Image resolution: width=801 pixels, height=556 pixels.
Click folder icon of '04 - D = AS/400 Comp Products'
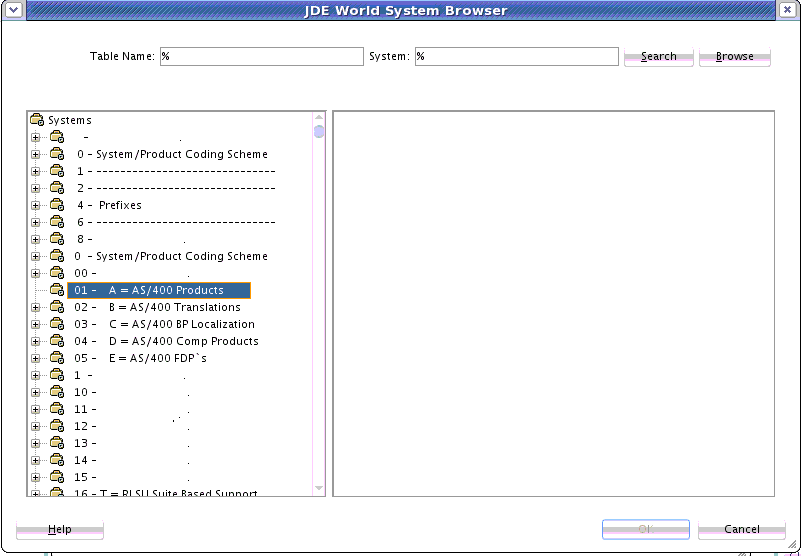tap(57, 341)
